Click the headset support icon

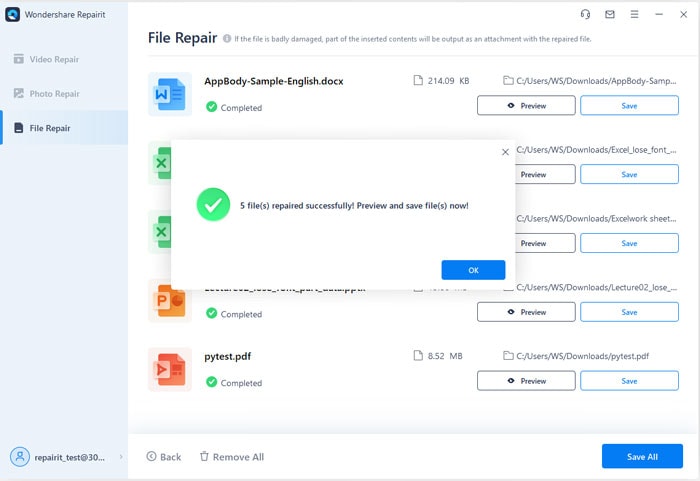click(x=585, y=15)
